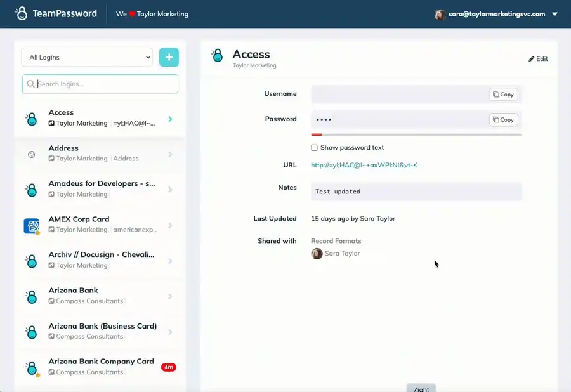Screen dimensions: 571x392
Task: Open the http://=y!;HAC@I URL link
Action: pyautogui.click(x=364, y=166)
